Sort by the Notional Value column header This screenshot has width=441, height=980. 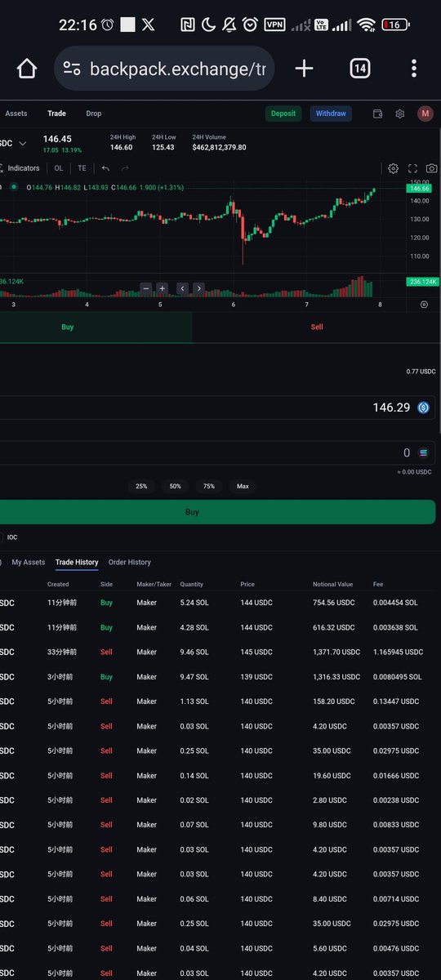[x=332, y=585]
